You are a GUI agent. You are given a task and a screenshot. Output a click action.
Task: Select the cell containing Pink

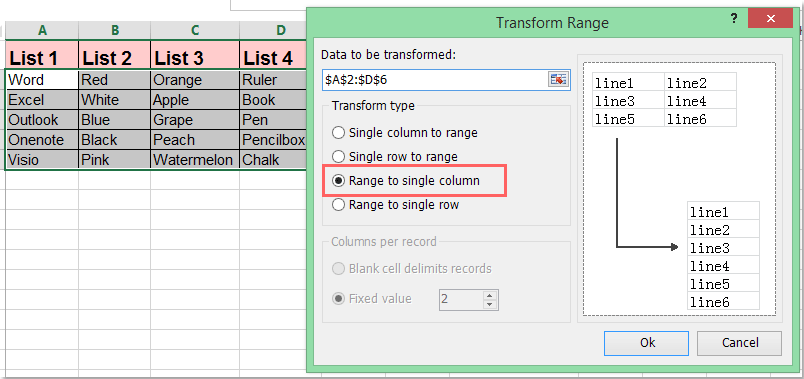click(114, 159)
